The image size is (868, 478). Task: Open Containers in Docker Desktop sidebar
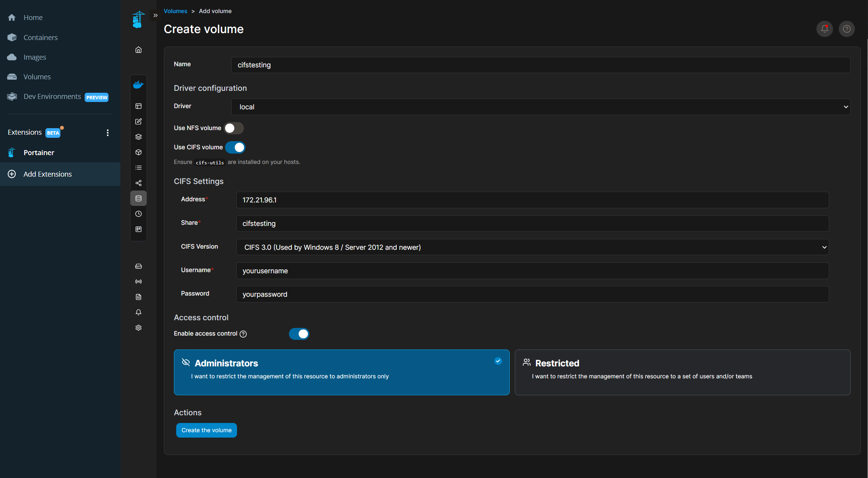click(40, 37)
